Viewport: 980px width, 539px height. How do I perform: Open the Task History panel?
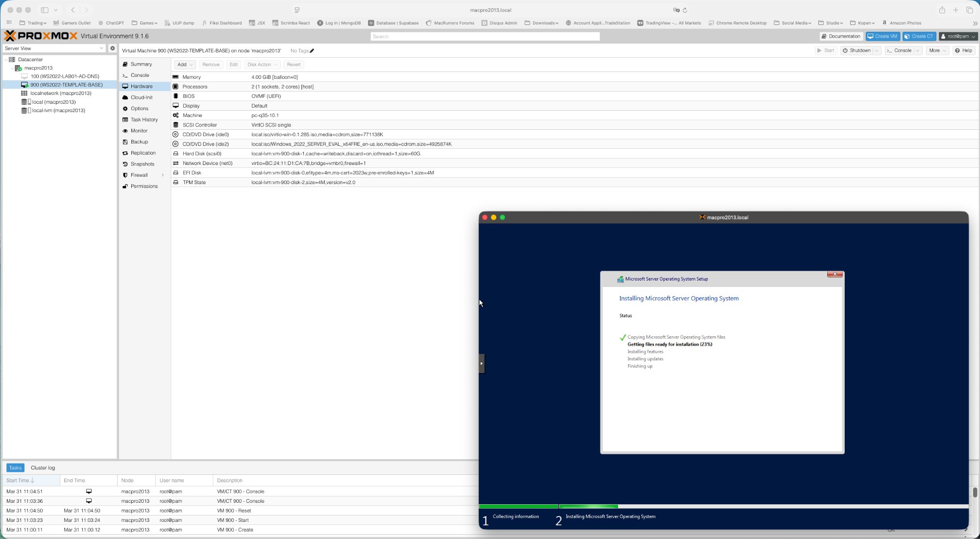144,119
